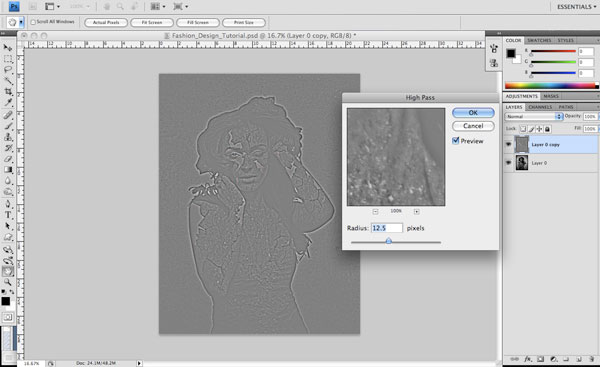Switch to the Styles tab
Screen dimensions: 600x367
point(565,40)
